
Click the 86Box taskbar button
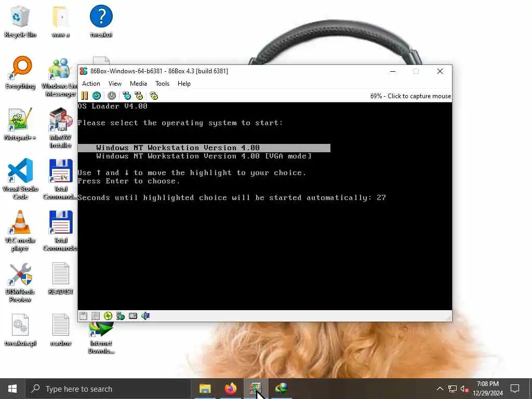pos(256,389)
